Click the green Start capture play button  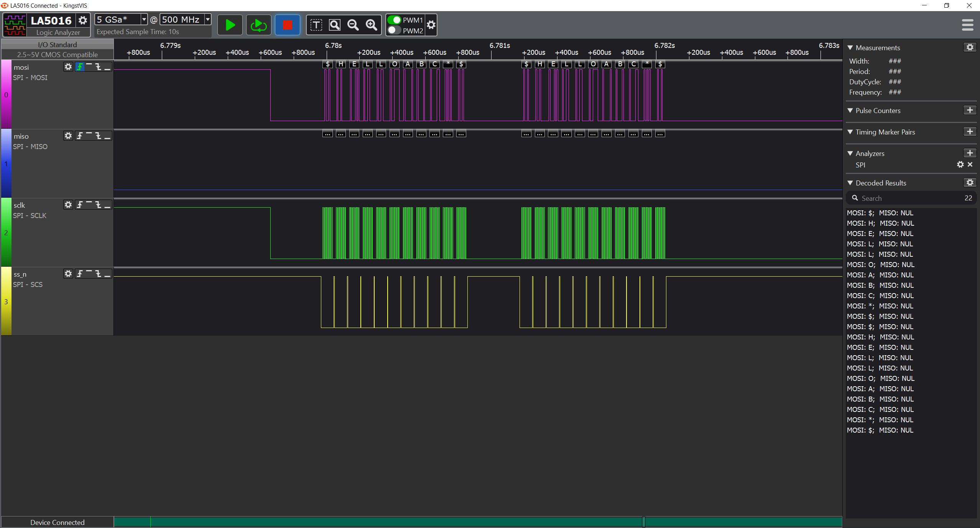(230, 25)
